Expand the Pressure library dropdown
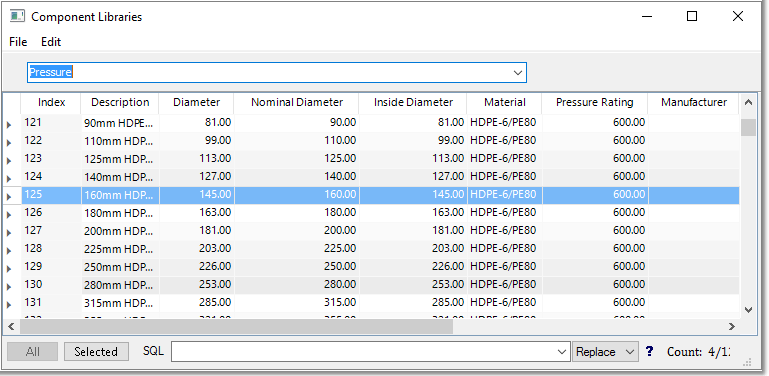 click(x=517, y=73)
